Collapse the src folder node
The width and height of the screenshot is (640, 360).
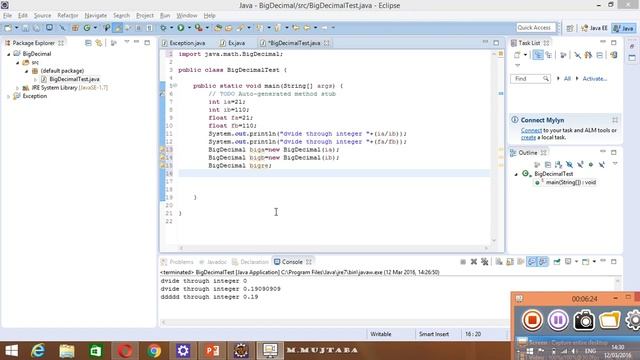18,62
